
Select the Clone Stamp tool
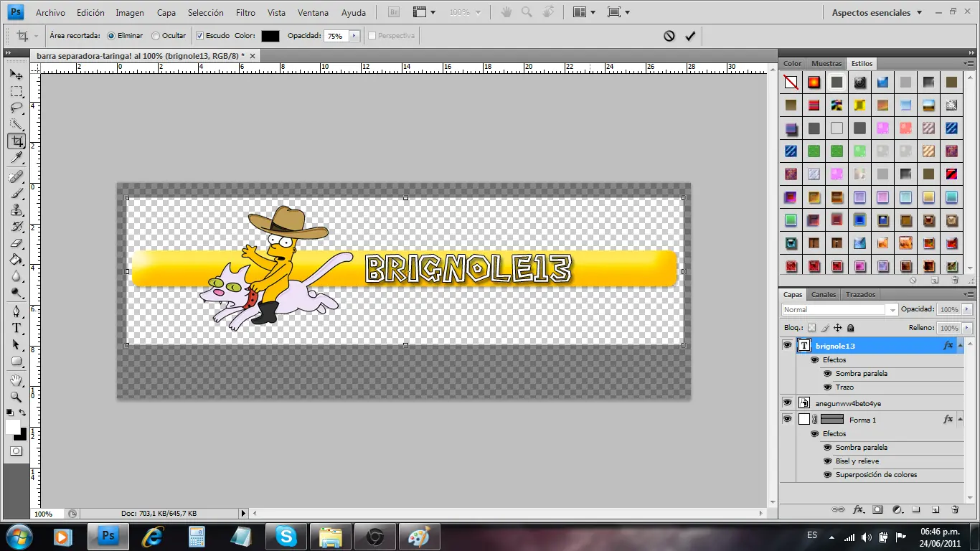16,209
